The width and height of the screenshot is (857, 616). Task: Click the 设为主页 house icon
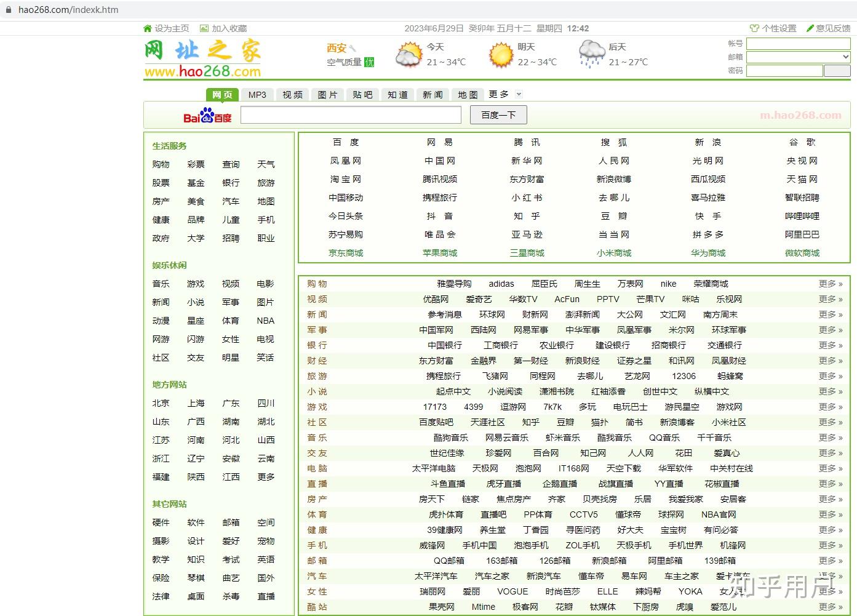147,28
